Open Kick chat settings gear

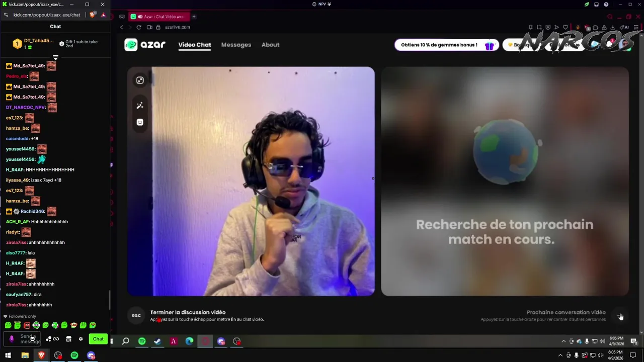tap(80, 339)
